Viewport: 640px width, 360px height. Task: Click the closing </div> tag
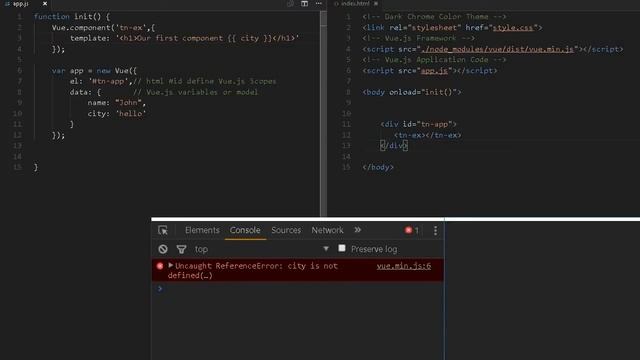coord(393,146)
